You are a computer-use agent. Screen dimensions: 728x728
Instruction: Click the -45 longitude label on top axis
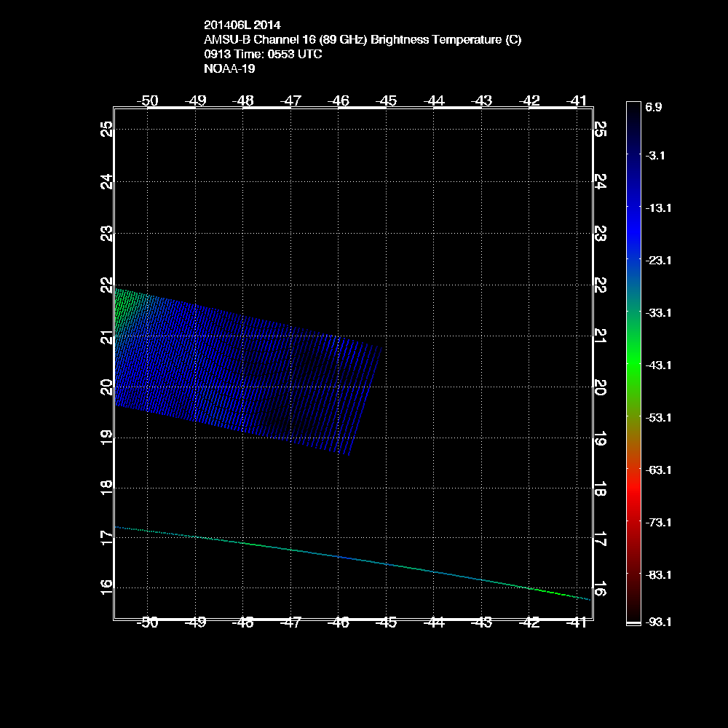tap(387, 100)
